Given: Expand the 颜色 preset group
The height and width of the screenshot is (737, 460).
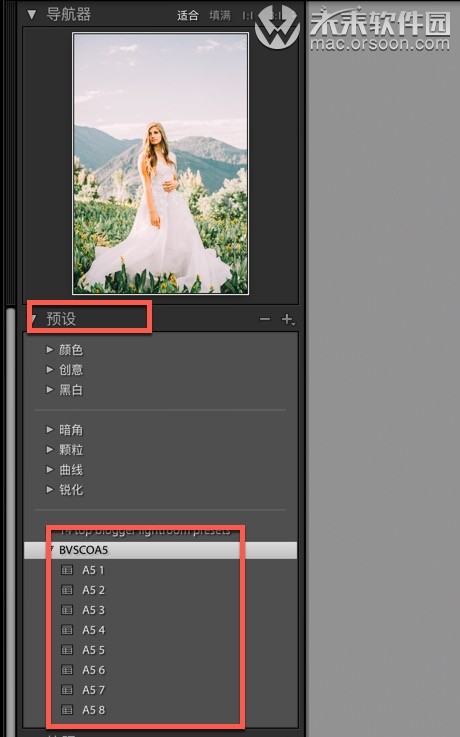Looking at the screenshot, I should [x=50, y=349].
